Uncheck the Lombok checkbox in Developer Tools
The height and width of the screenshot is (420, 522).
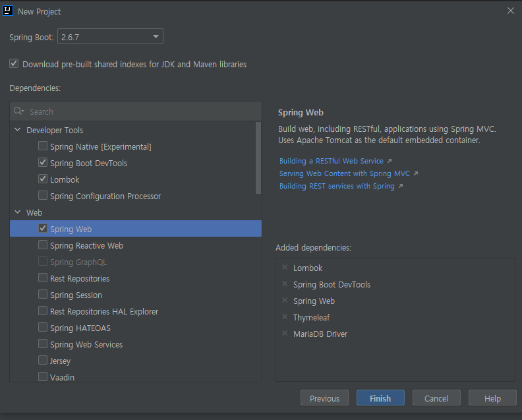pos(43,179)
